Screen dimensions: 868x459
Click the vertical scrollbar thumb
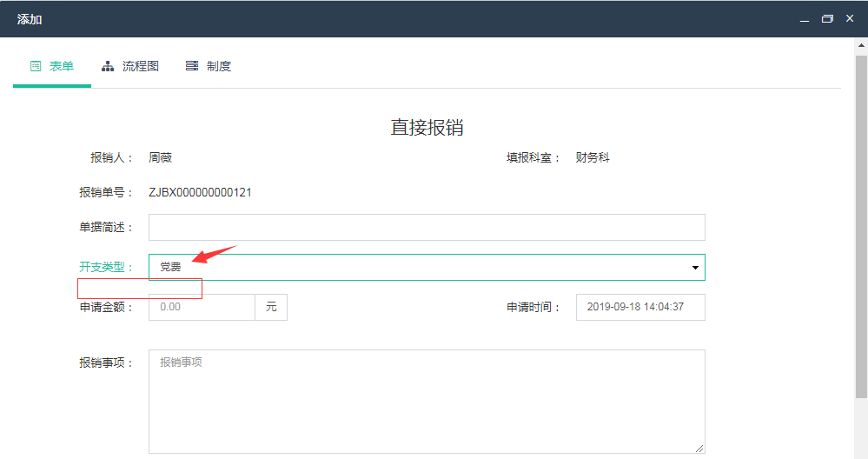861,226
